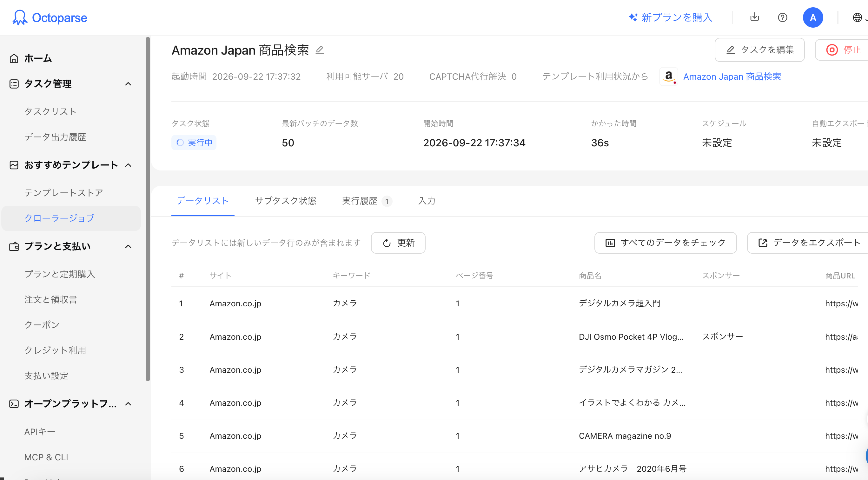Click 開始時間 value 2026-09-22 17:37:34
The width and height of the screenshot is (868, 480).
tap(474, 143)
